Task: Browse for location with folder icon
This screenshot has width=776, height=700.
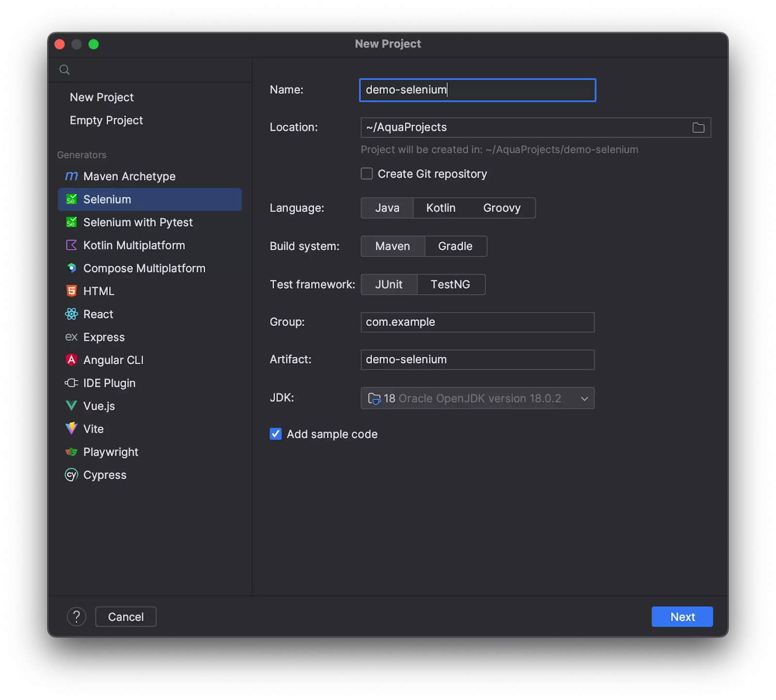Action: pyautogui.click(x=698, y=127)
